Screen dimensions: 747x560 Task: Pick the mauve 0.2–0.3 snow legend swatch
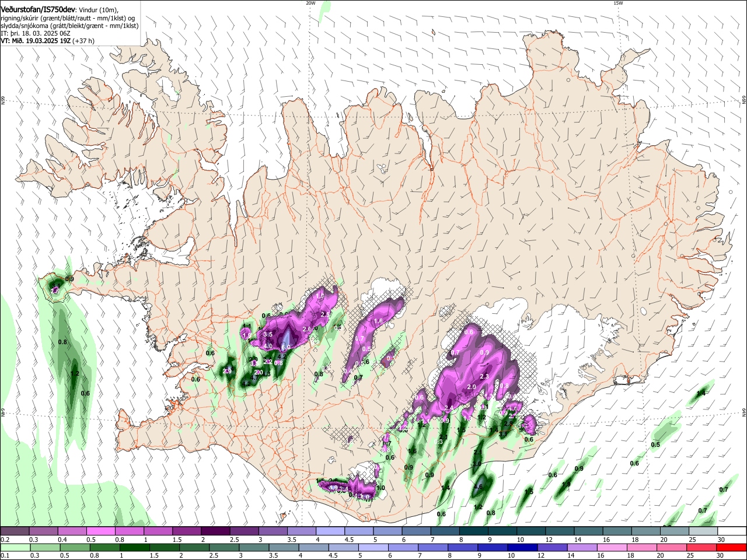pos(15,531)
